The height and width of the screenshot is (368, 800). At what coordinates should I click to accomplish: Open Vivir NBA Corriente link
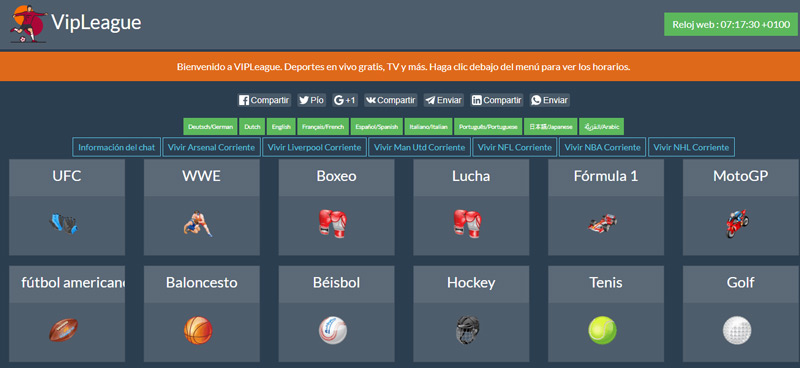point(603,148)
